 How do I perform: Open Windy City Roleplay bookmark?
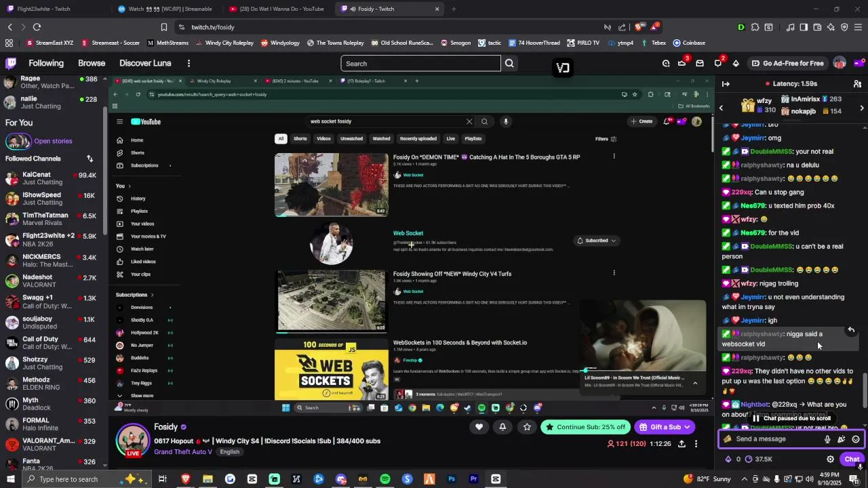[x=224, y=43]
